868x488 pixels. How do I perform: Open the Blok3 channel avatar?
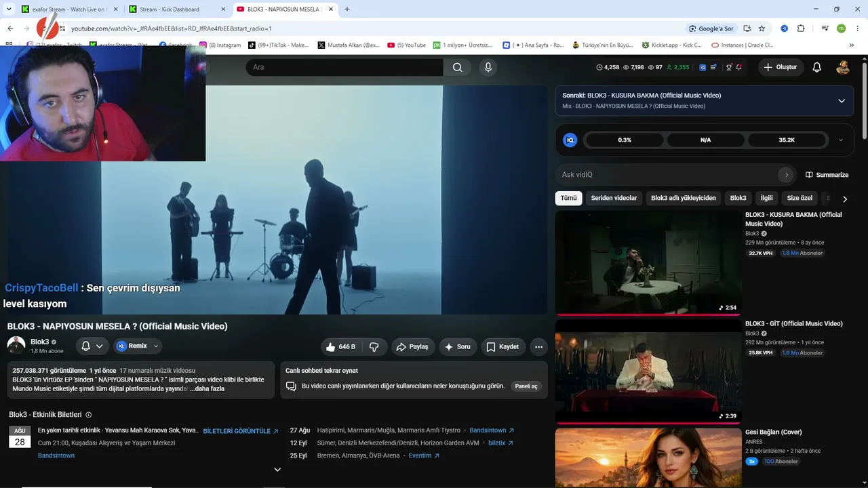[x=16, y=346]
